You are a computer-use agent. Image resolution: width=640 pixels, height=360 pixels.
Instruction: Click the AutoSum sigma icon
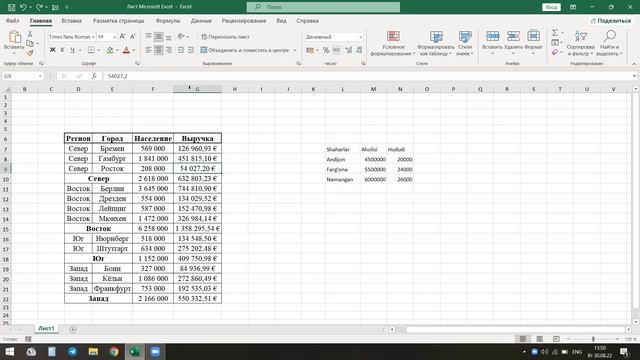pyautogui.click(x=555, y=33)
